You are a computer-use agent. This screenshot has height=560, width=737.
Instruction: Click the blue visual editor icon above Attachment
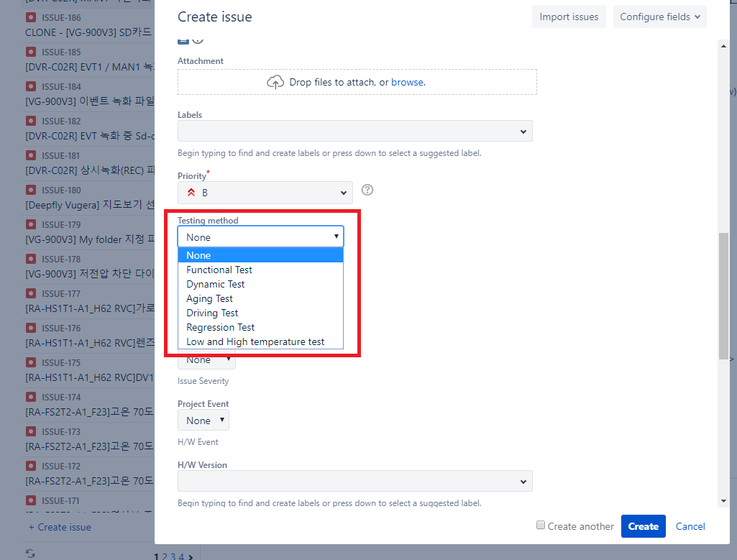pyautogui.click(x=183, y=41)
